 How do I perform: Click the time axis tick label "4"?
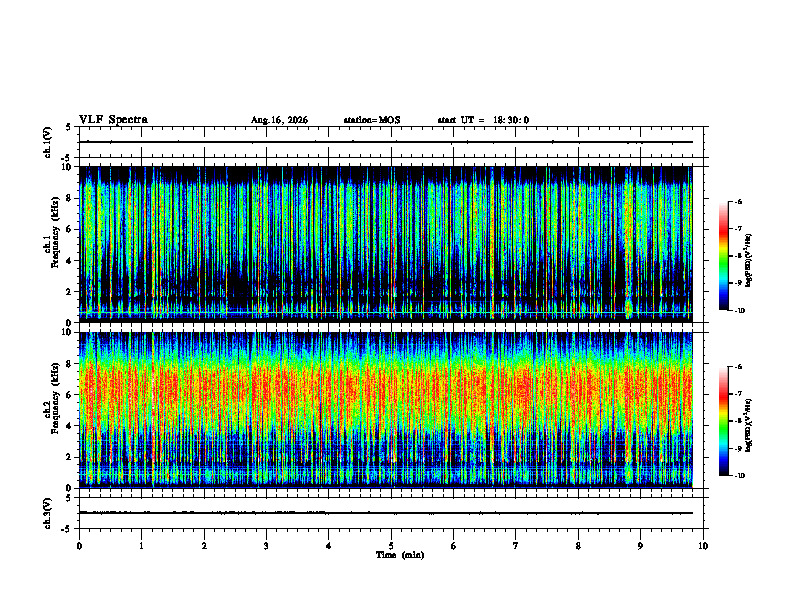tap(329, 546)
